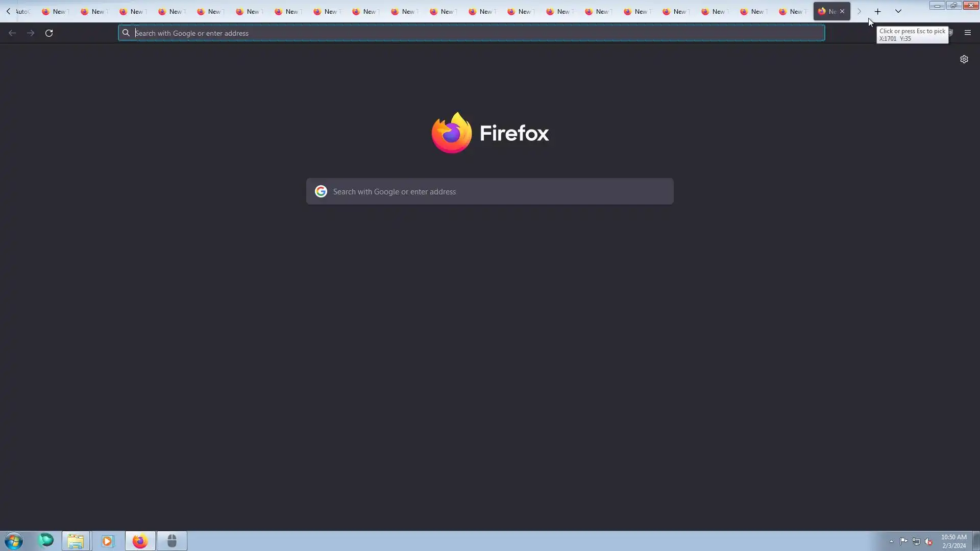
Task: Click the muted volume tray icon
Action: 928,542
